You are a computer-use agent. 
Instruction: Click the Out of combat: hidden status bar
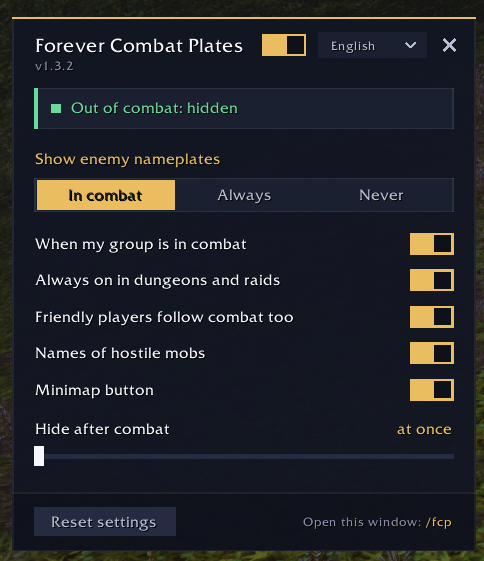tap(244, 108)
